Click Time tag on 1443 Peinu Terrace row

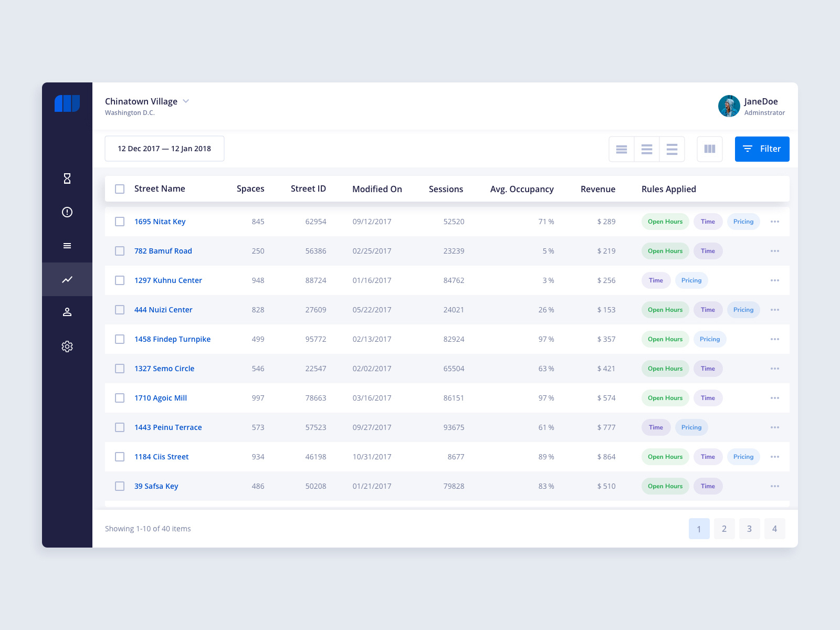656,427
